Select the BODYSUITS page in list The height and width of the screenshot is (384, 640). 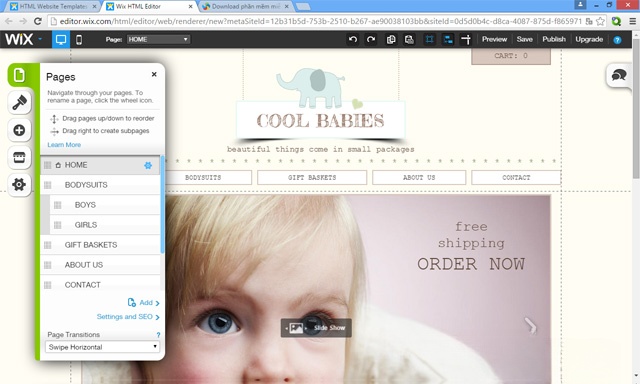tap(100, 185)
